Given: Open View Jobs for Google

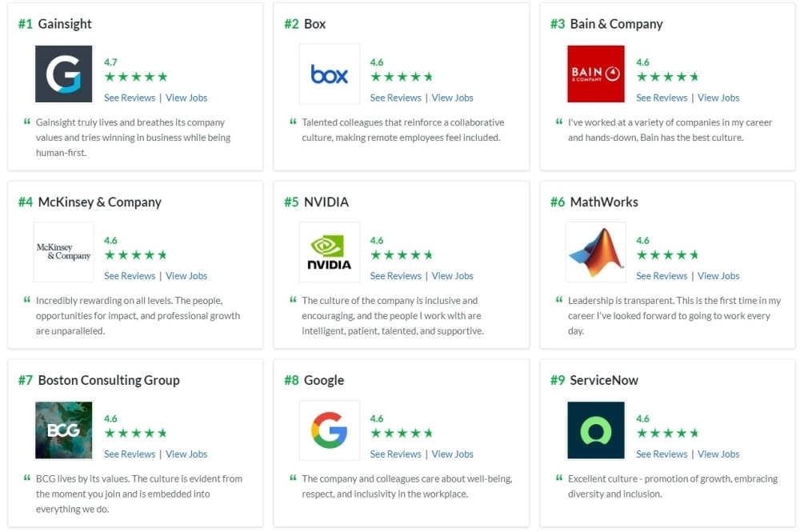Looking at the screenshot, I should click(452, 454).
